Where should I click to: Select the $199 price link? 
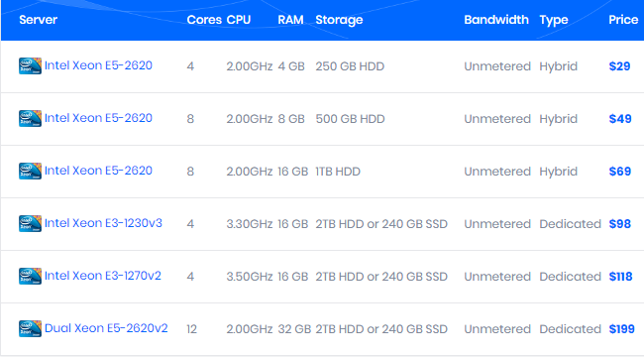click(621, 329)
